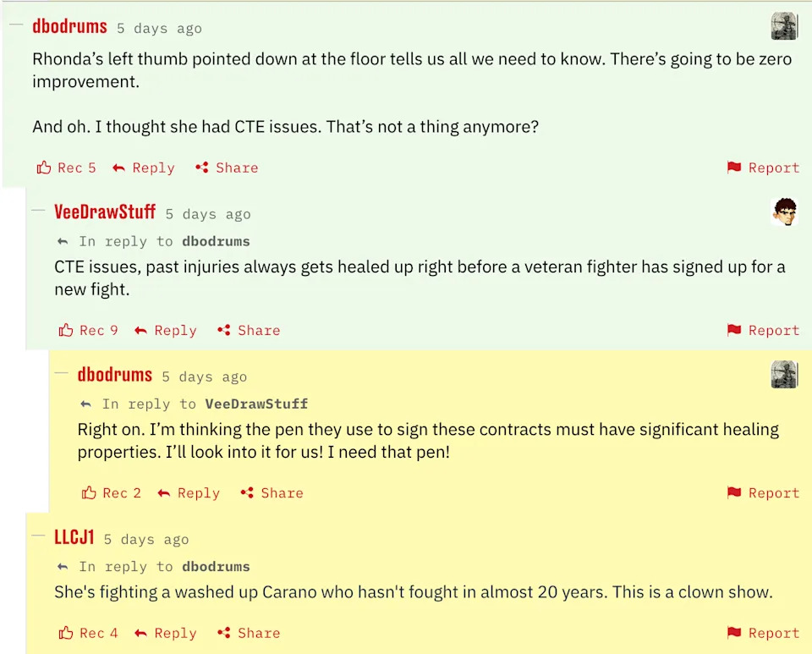The image size is (812, 654).
Task: Click the reply arrow on the pen comment
Action: click(164, 493)
